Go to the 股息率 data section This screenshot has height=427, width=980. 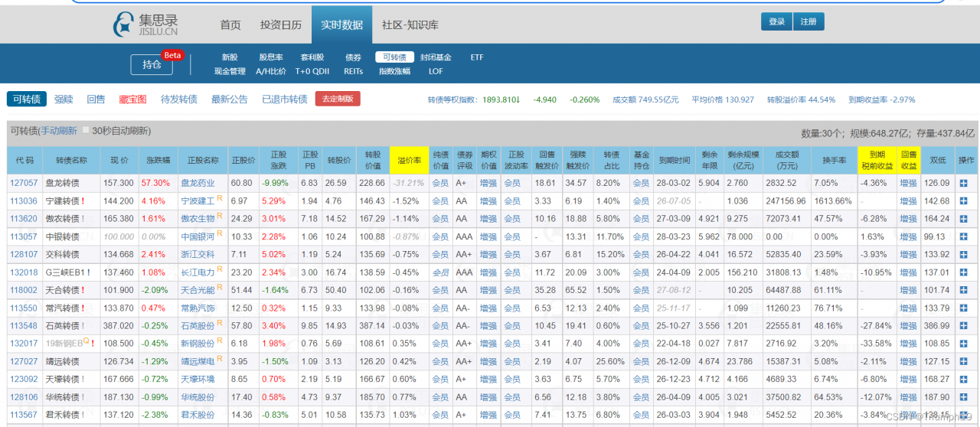click(271, 57)
